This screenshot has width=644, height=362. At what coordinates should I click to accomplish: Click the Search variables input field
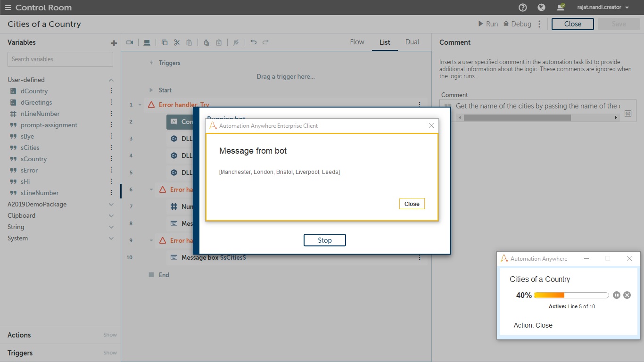60,59
